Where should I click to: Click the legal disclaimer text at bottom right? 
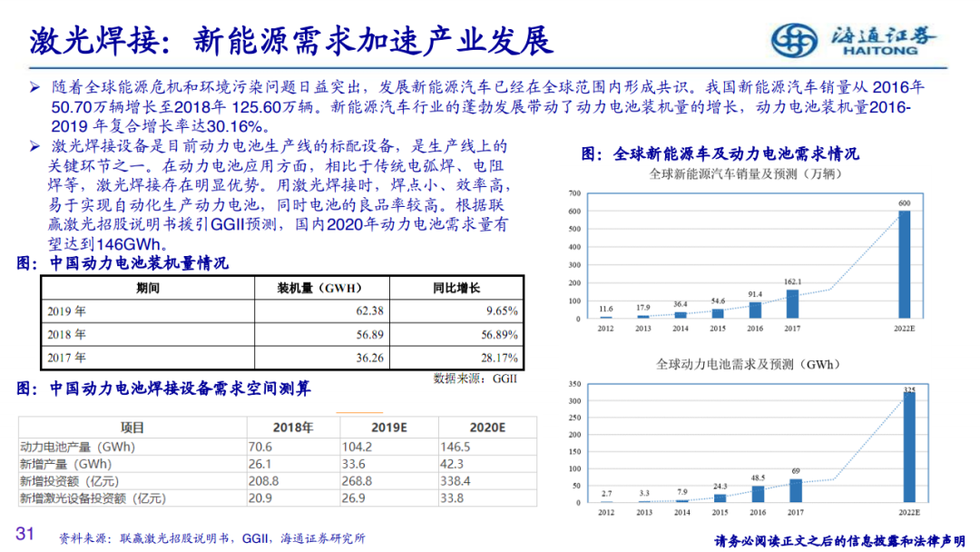tap(839, 540)
